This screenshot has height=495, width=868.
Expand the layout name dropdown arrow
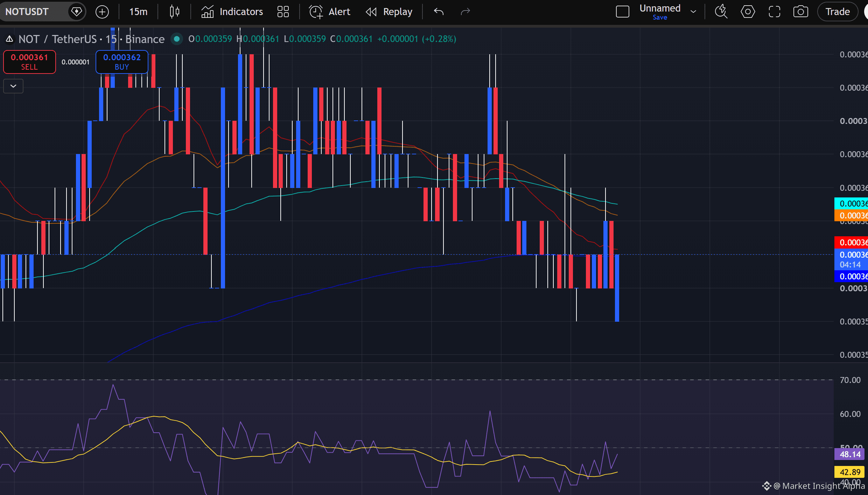(x=693, y=12)
